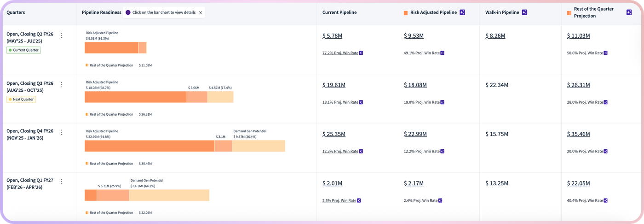Open the kebab menu for Closing Q4 FY26
The image size is (644, 224).
pyautogui.click(x=62, y=132)
